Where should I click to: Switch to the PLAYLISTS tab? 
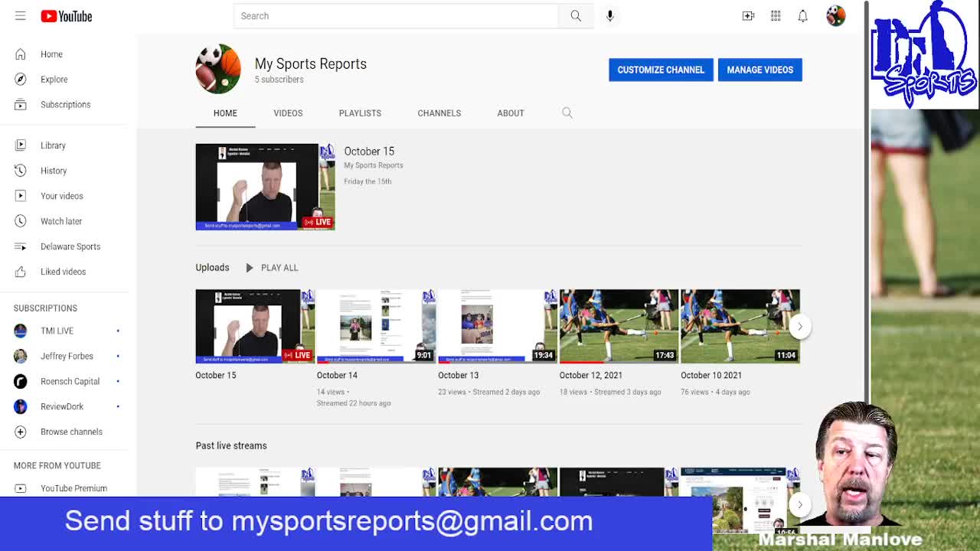pyautogui.click(x=360, y=113)
